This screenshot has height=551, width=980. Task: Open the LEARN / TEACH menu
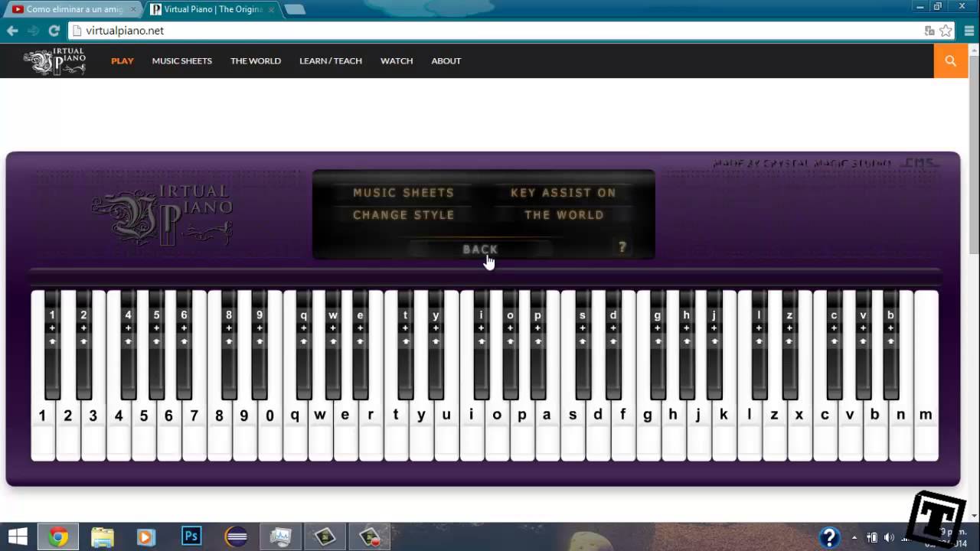(331, 60)
